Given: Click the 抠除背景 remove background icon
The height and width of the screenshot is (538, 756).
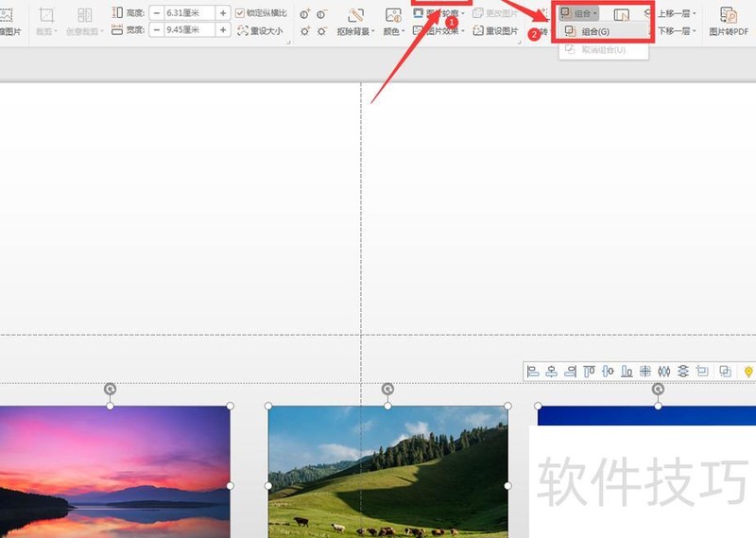Looking at the screenshot, I should coord(355,16).
